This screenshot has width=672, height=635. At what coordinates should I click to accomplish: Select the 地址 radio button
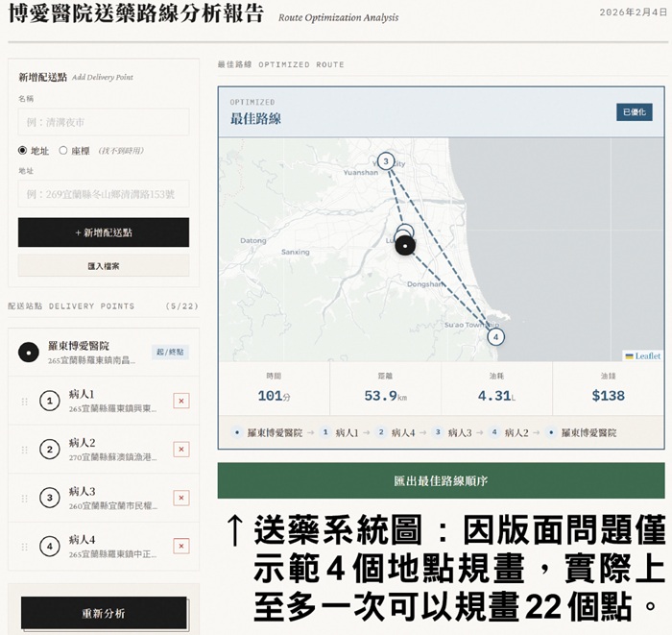(23, 151)
